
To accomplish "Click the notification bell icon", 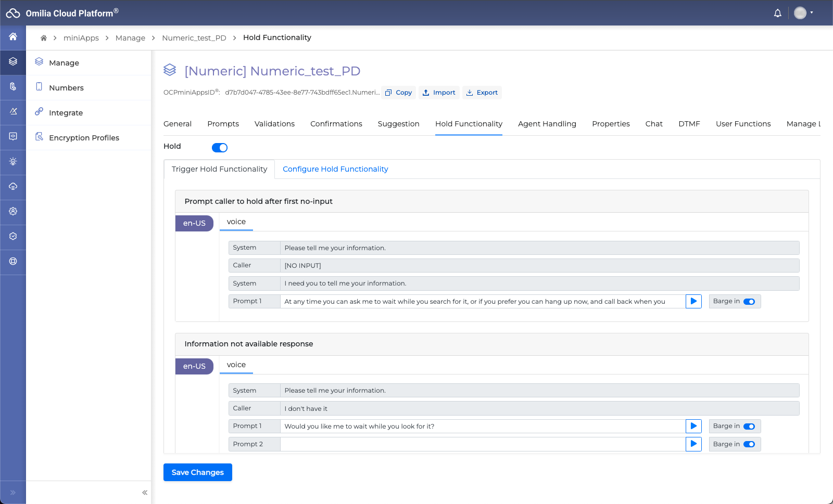I will coord(777,14).
